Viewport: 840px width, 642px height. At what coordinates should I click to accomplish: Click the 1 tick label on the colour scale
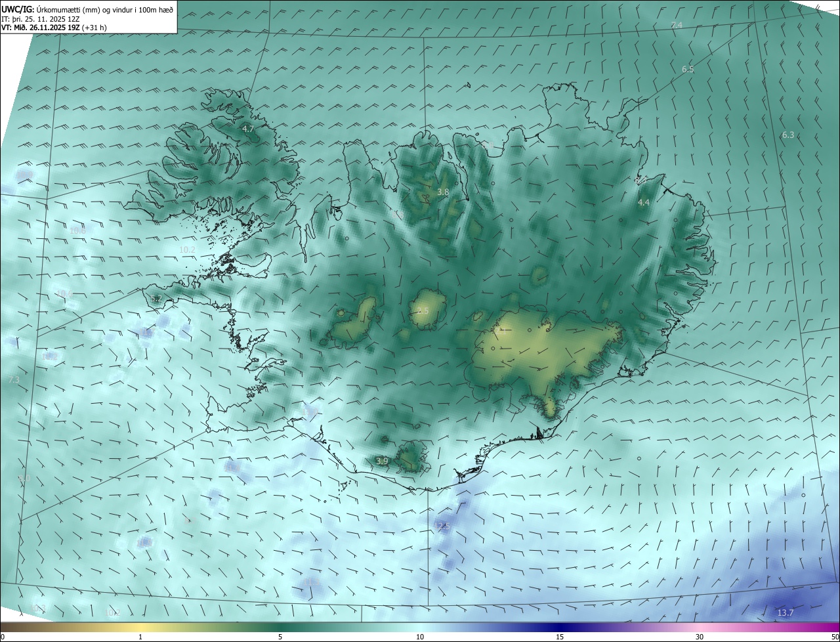[140, 637]
